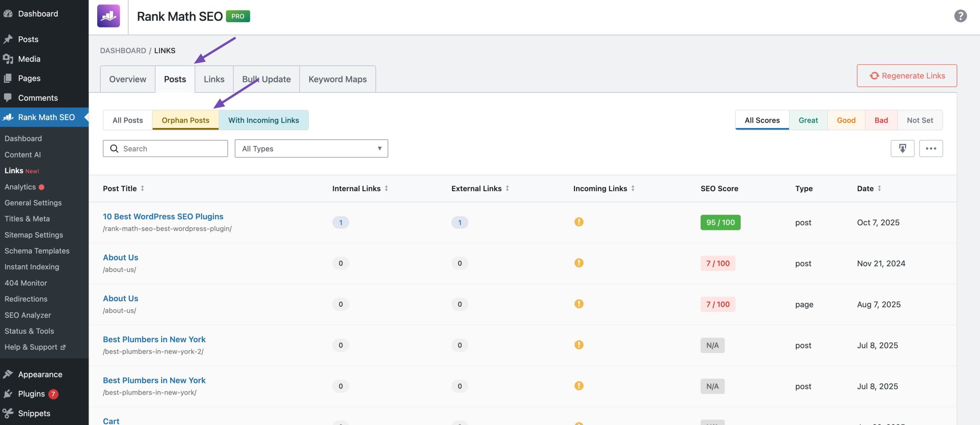Sort External Links column
This screenshot has width=980, height=425.
point(507,188)
